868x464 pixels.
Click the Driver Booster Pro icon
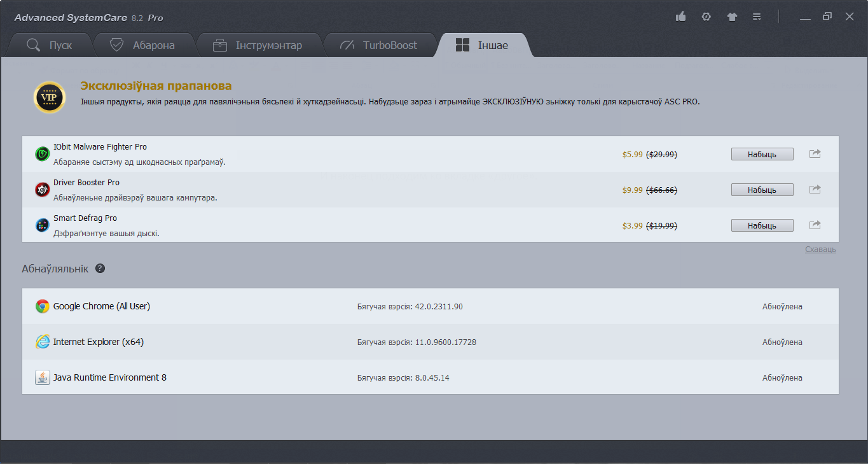(43, 190)
